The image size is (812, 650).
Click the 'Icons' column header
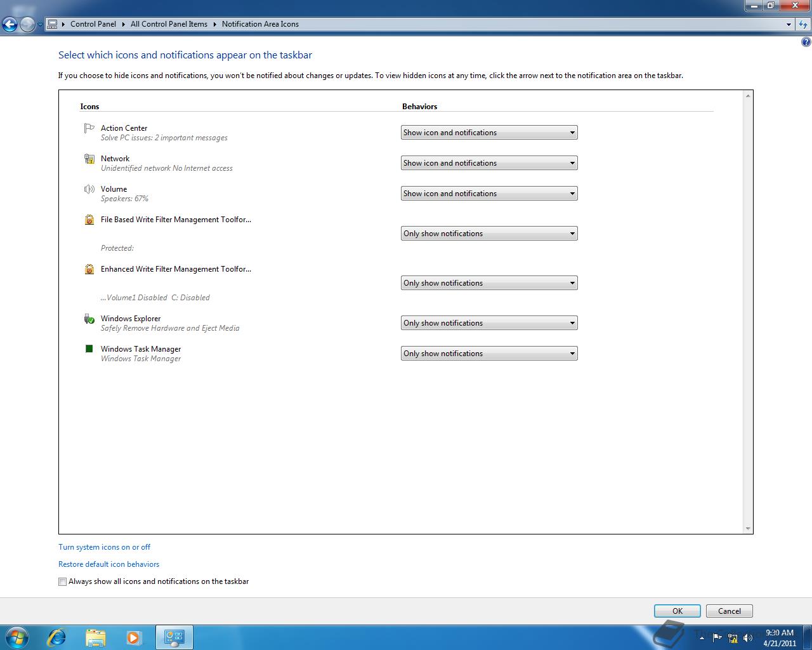90,107
